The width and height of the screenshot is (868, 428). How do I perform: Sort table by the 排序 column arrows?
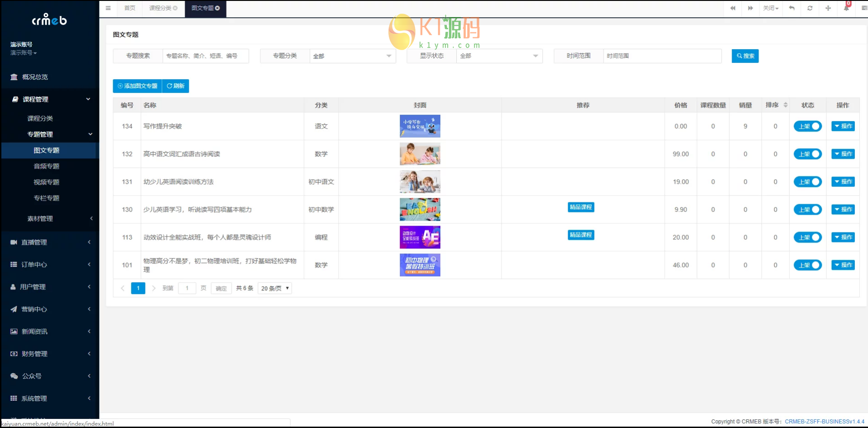pyautogui.click(x=785, y=105)
